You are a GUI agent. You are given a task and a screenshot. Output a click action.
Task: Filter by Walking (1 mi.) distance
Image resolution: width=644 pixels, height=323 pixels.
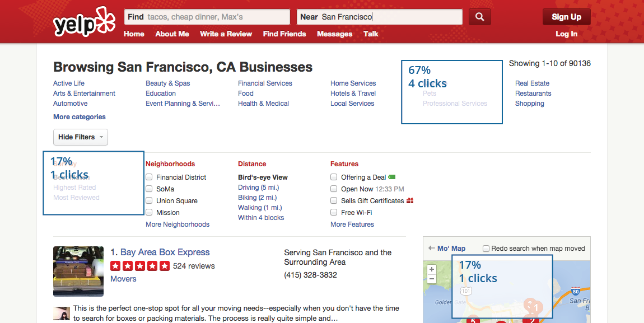point(260,208)
